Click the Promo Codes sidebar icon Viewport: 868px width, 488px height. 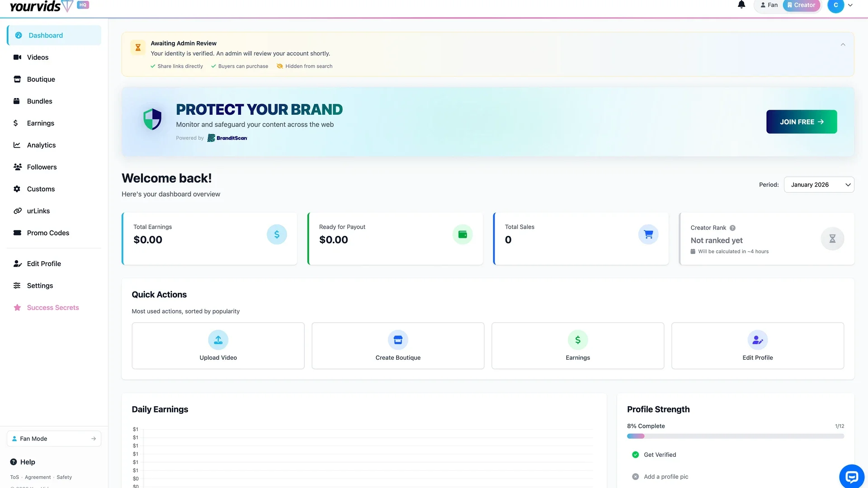[x=17, y=233]
